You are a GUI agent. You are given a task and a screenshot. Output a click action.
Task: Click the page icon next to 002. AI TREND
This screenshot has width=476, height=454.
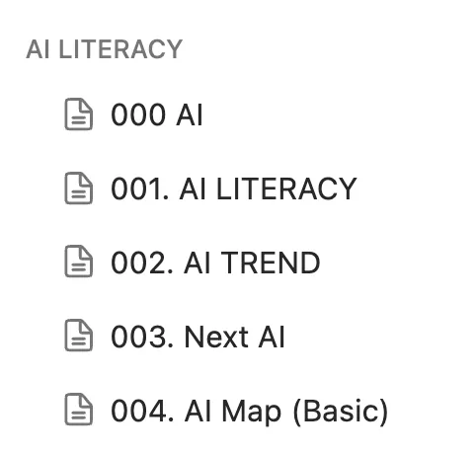pos(78,262)
